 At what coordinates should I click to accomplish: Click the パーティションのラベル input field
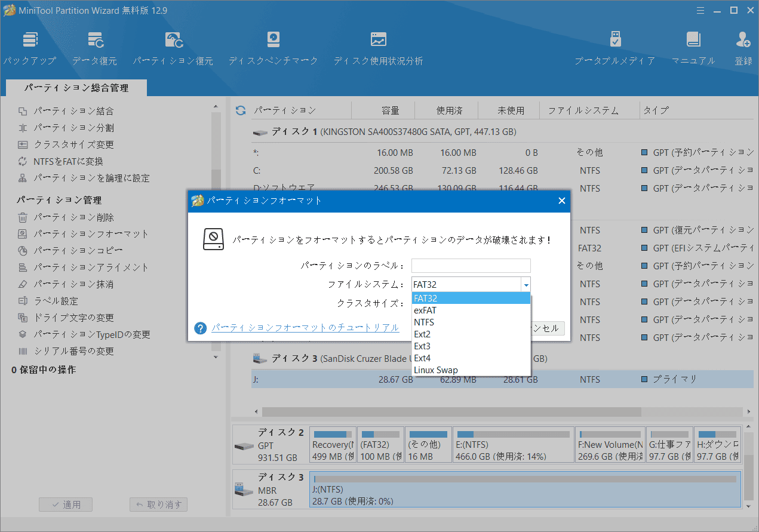coord(471,266)
